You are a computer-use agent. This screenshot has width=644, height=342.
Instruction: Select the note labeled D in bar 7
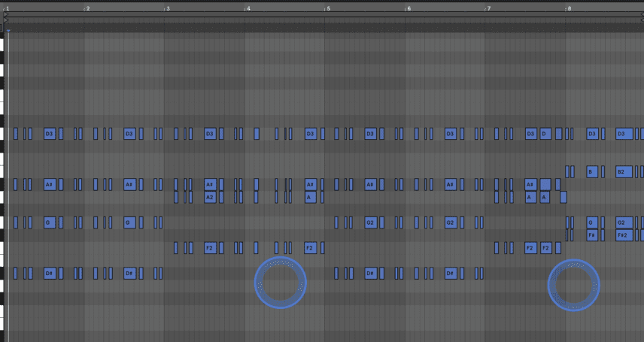[x=545, y=134]
